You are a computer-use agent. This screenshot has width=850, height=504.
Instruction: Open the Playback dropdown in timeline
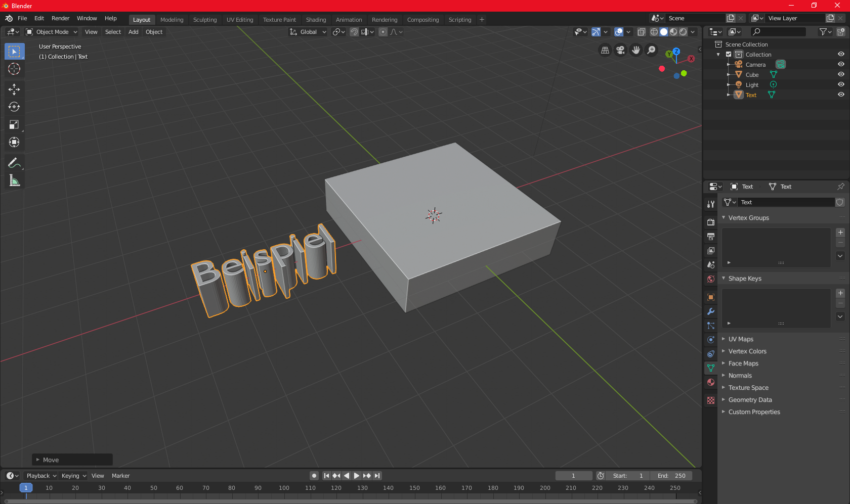coord(41,476)
